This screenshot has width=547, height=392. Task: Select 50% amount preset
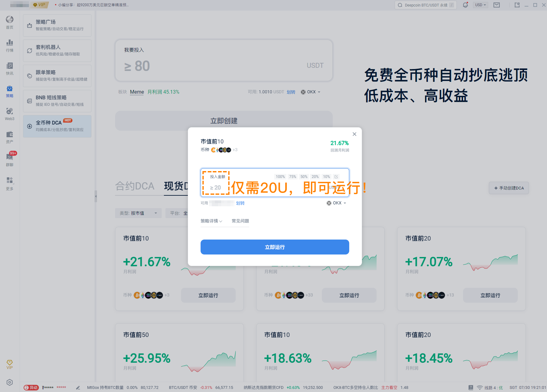tap(304, 177)
